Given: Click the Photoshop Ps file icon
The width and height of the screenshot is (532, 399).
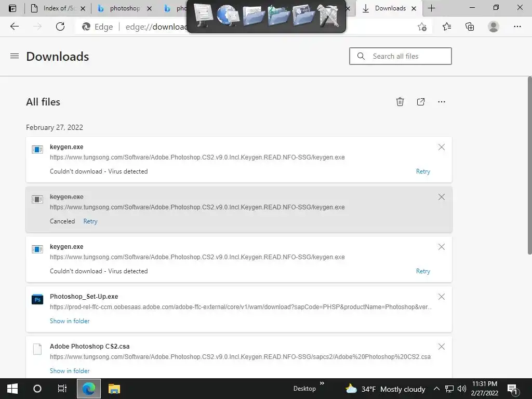Looking at the screenshot, I should click(37, 300).
